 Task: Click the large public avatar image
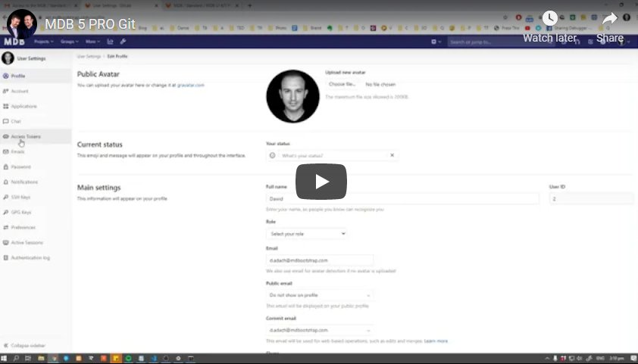click(292, 96)
